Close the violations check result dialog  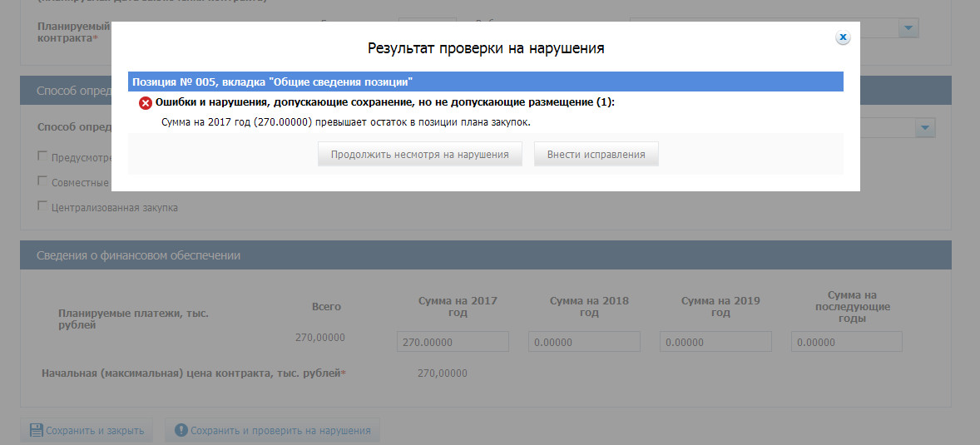(843, 37)
